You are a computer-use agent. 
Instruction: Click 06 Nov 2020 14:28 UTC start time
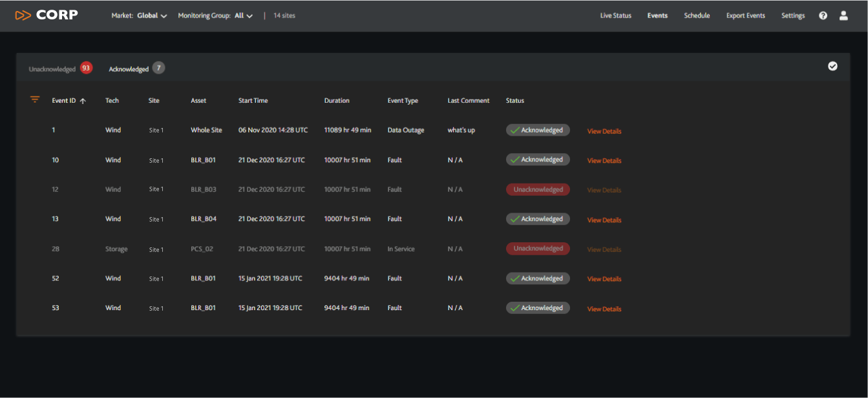click(273, 131)
